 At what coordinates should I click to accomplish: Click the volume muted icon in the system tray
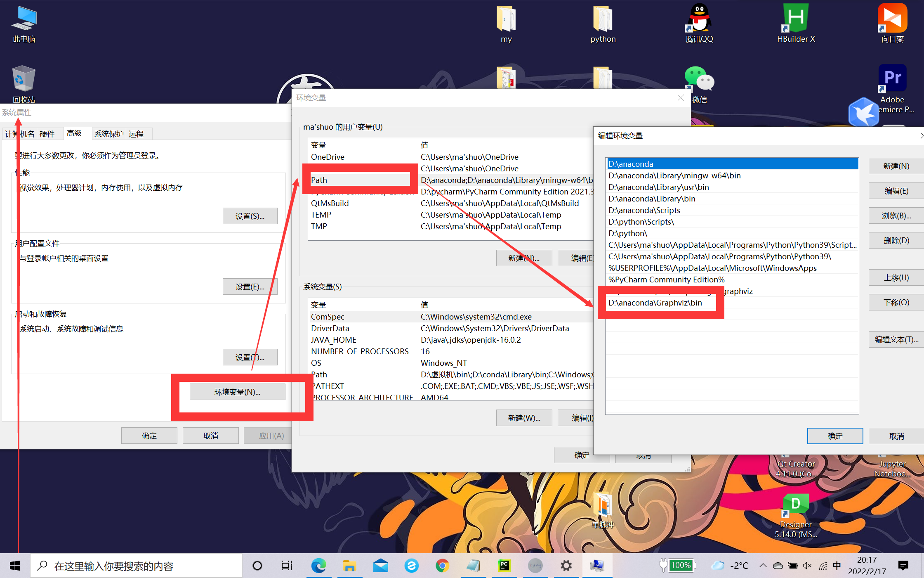coord(807,566)
